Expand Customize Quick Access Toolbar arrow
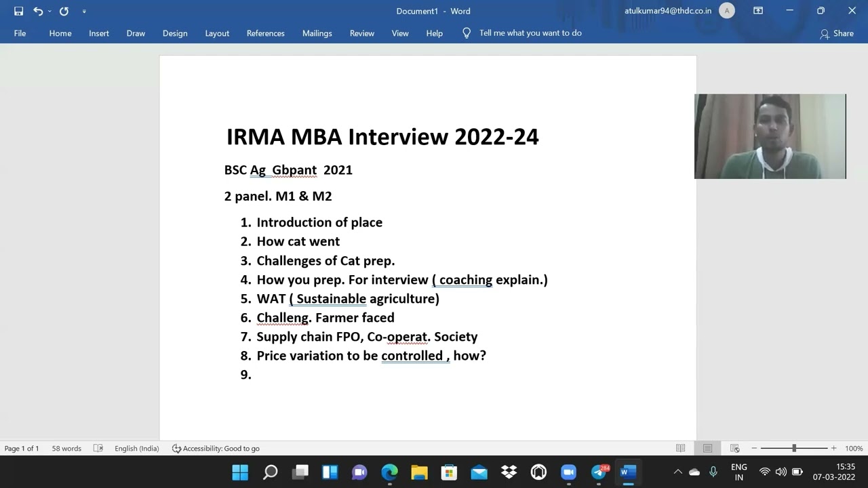Screen dimensions: 868x488 click(84, 11)
